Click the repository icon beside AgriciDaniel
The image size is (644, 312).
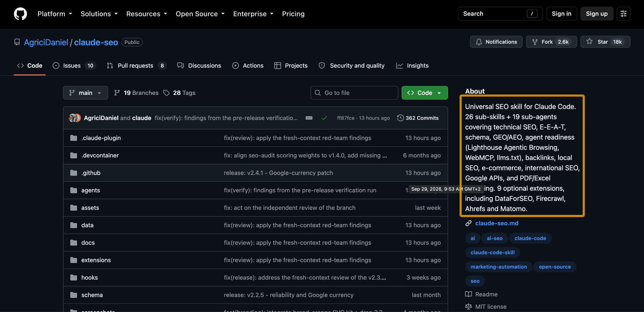click(17, 42)
